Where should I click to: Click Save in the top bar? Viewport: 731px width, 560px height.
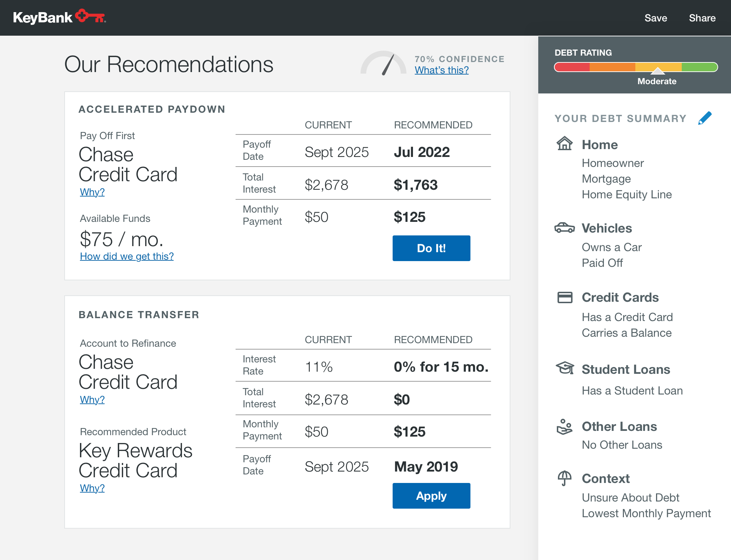[656, 18]
